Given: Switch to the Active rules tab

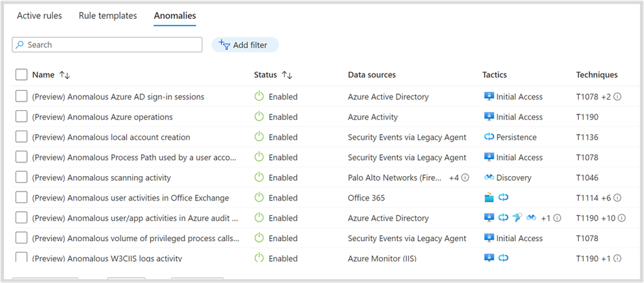Looking at the screenshot, I should click(x=39, y=16).
